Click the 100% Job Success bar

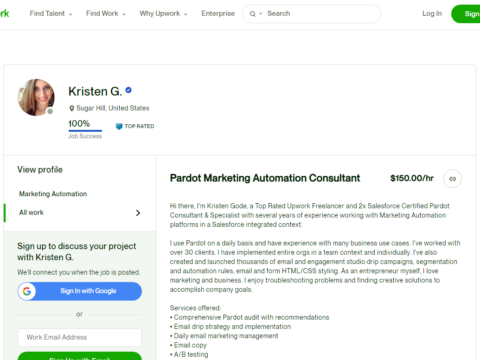point(85,131)
